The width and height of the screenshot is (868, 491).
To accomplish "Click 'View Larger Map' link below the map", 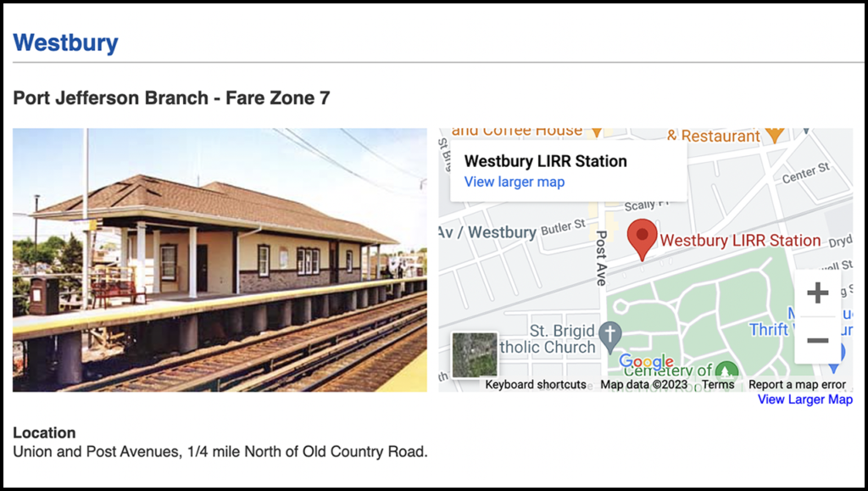I will (x=804, y=399).
